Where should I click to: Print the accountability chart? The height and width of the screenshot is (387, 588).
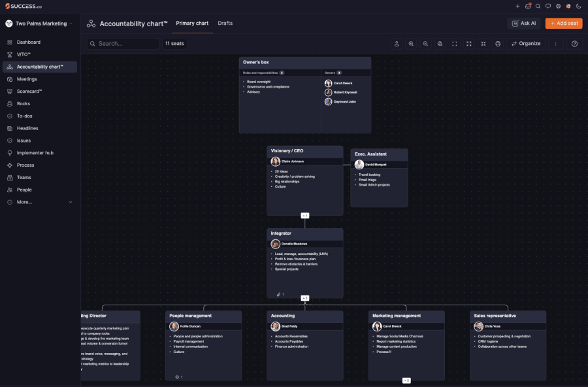click(498, 44)
